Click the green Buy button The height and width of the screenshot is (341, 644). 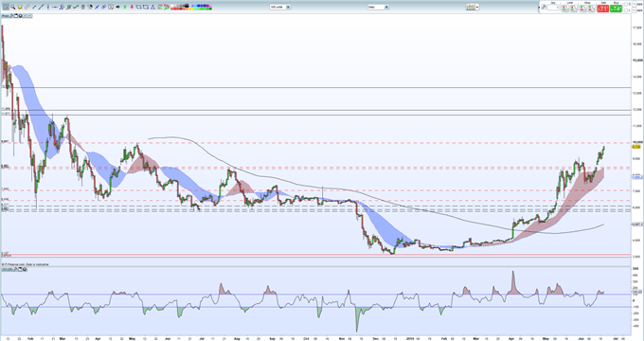click(616, 9)
